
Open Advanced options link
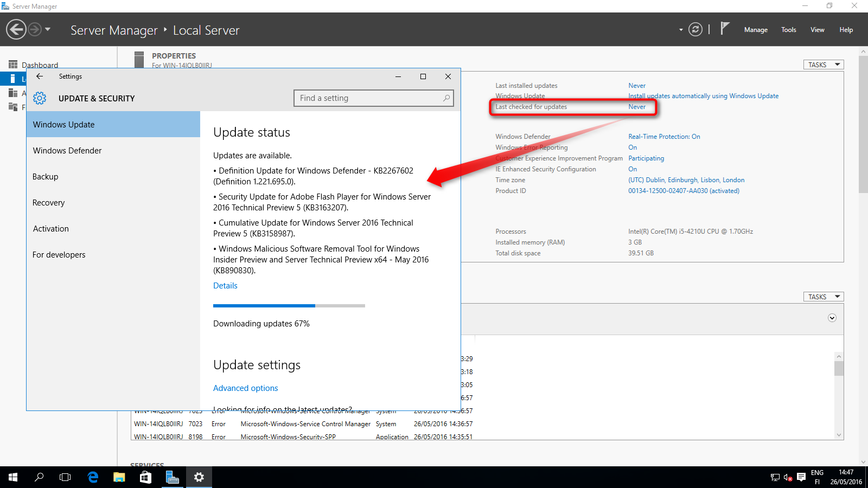pyautogui.click(x=246, y=388)
